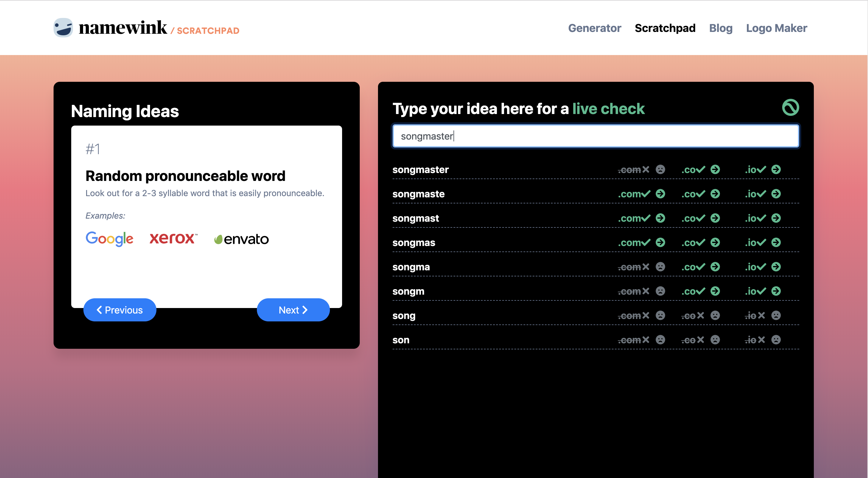Click arrow icon next to songmast .io

[776, 218]
